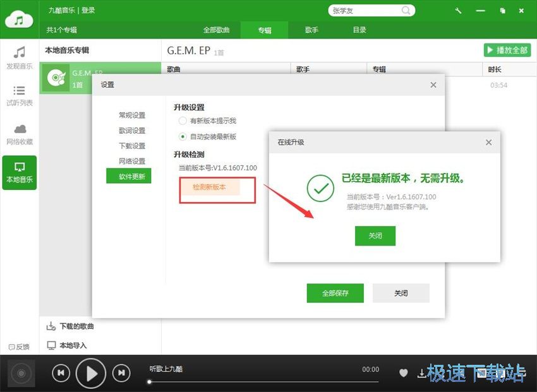The height and width of the screenshot is (392, 537).
Task: Click the main play button
Action: 91,374
